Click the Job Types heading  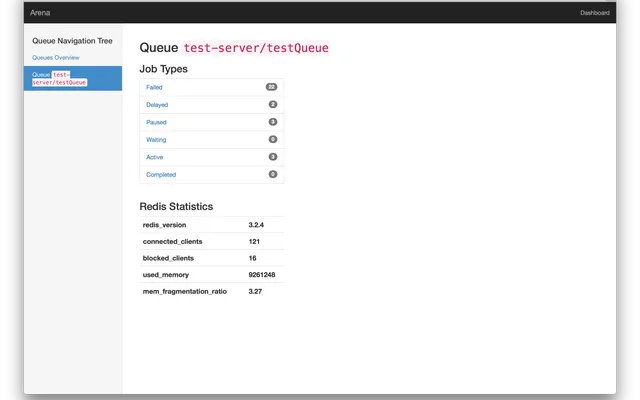pos(163,69)
